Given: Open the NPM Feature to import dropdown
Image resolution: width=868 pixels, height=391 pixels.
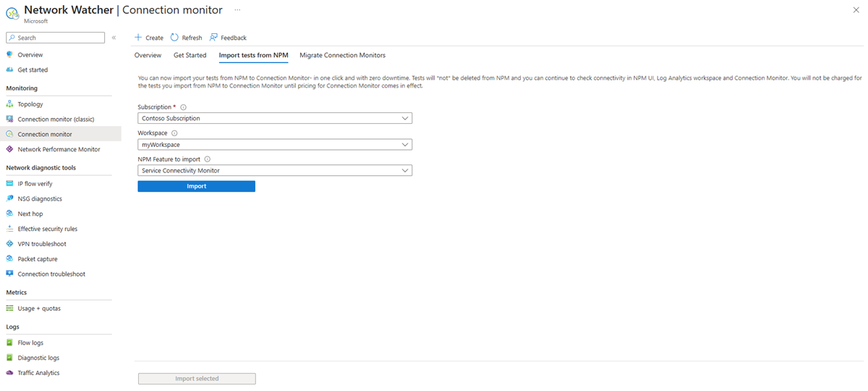Looking at the screenshot, I should click(275, 171).
